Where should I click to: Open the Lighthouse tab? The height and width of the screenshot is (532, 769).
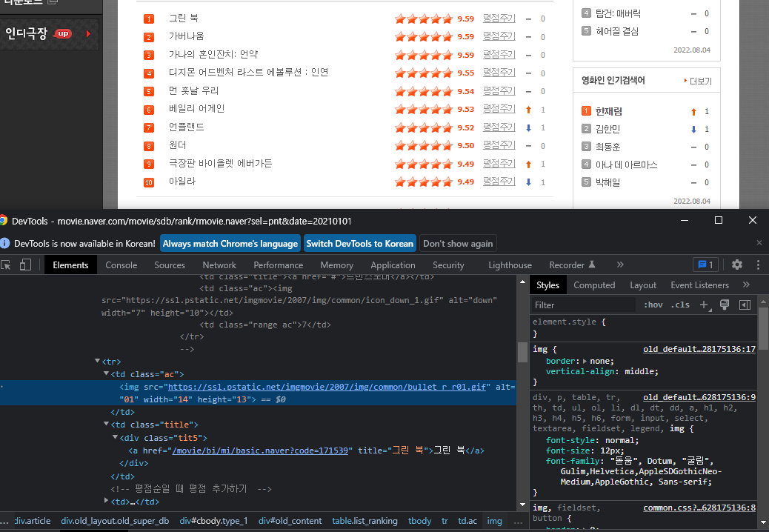510,265
